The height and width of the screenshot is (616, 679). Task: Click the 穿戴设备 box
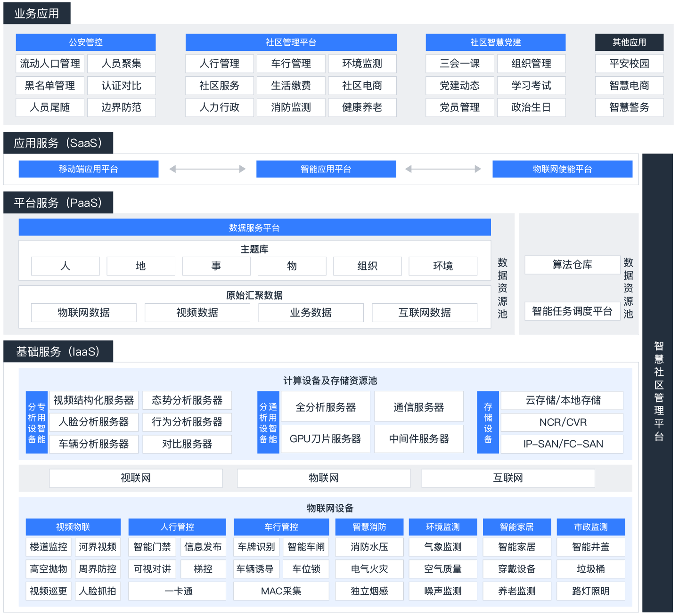click(517, 569)
